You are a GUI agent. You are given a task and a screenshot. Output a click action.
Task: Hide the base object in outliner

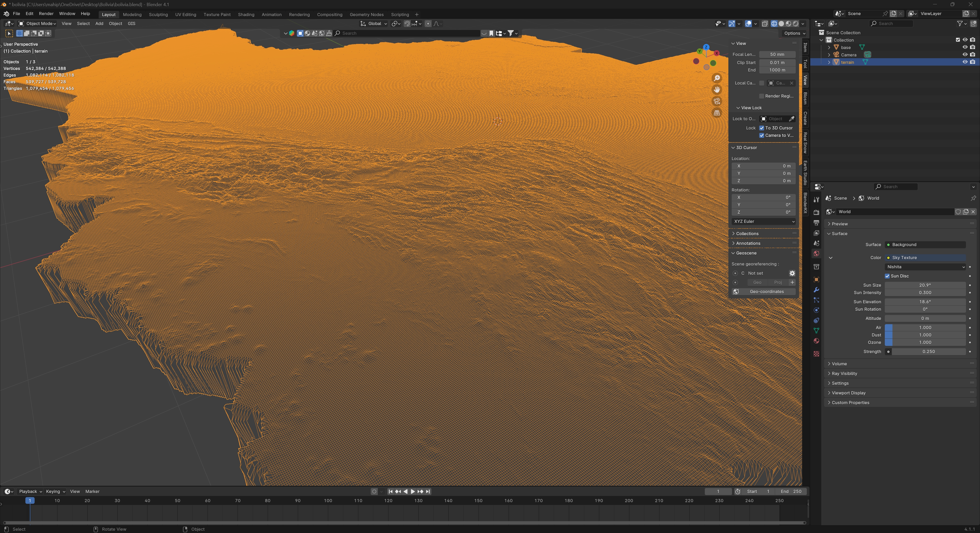[x=965, y=47]
